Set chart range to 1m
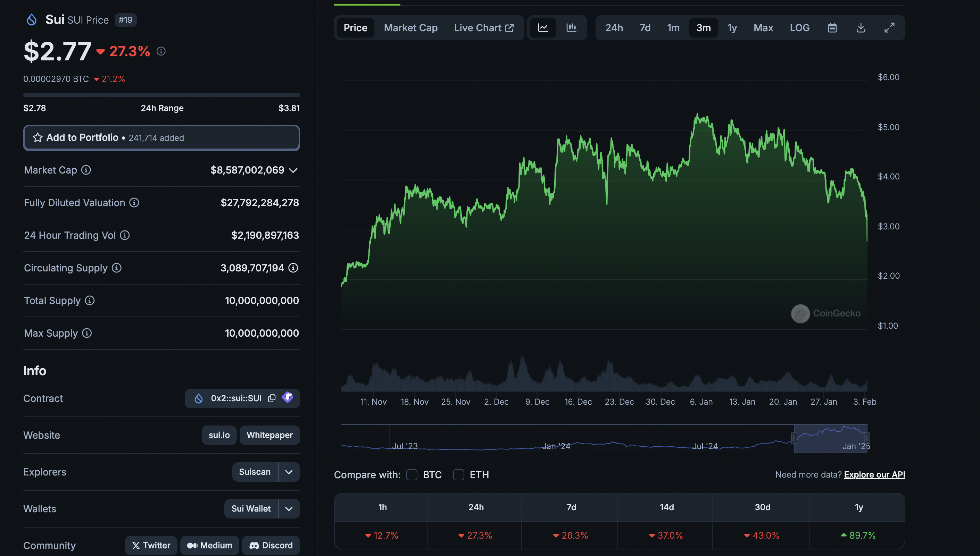Image resolution: width=980 pixels, height=556 pixels. point(673,27)
